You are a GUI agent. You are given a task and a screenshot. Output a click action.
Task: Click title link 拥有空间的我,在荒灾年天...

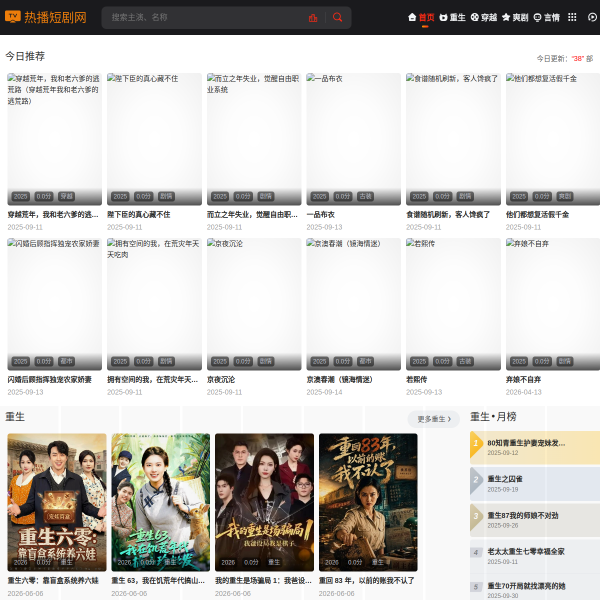click(152, 380)
